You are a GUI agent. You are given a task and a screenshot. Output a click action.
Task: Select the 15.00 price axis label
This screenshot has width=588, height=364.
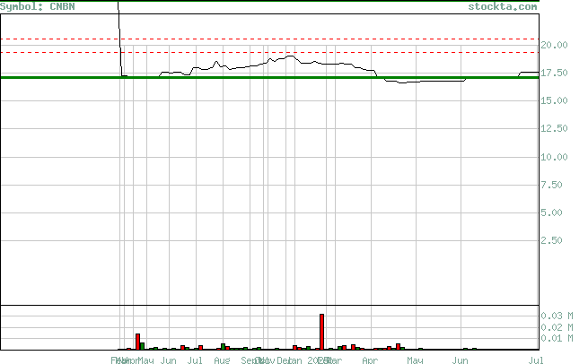click(x=554, y=100)
